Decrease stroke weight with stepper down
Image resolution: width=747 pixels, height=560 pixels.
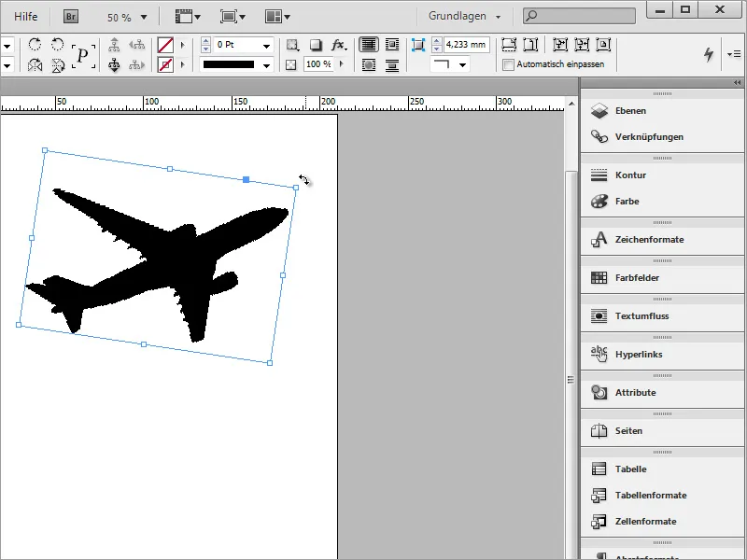point(205,49)
